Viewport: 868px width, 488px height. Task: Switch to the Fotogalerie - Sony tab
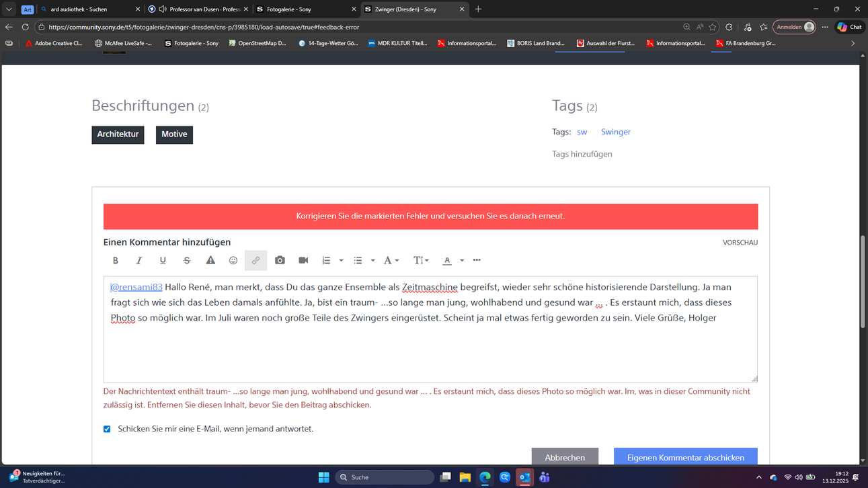click(306, 9)
